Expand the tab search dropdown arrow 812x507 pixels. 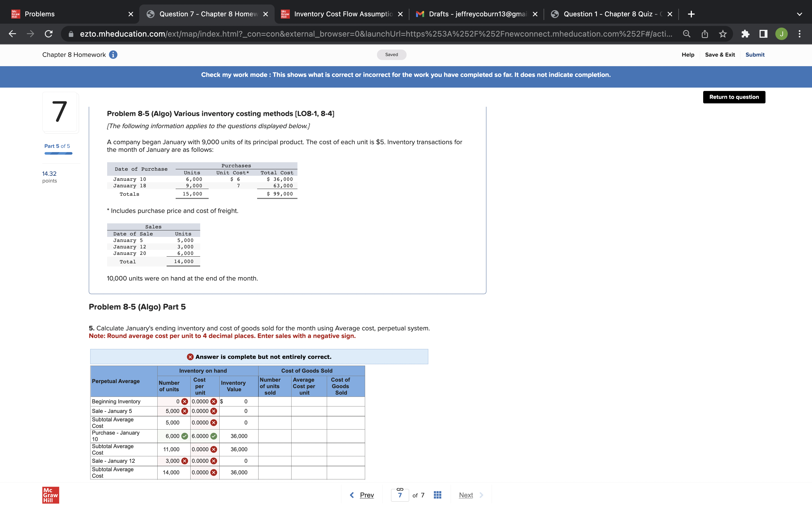[800, 14]
